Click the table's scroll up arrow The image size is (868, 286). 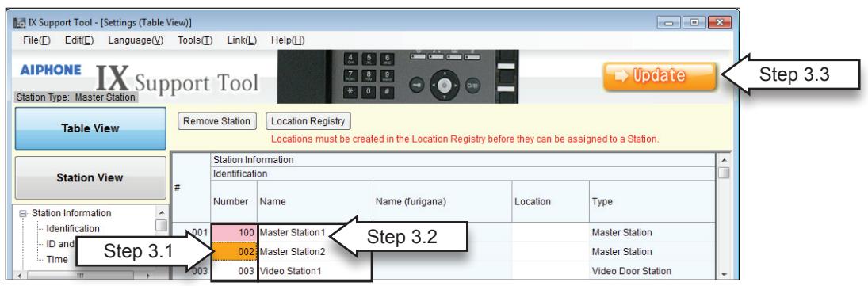724,159
